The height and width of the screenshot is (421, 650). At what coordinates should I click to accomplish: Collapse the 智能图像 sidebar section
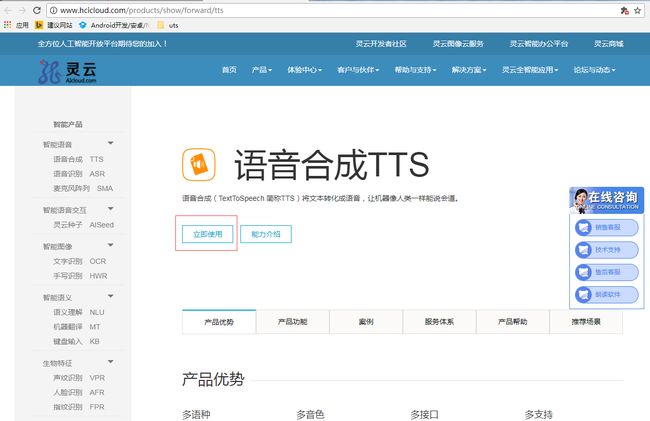tap(111, 245)
